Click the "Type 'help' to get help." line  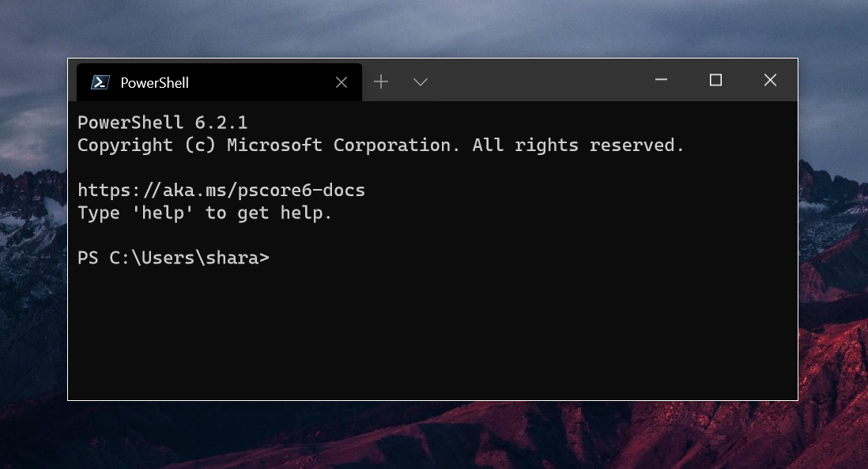pos(205,214)
